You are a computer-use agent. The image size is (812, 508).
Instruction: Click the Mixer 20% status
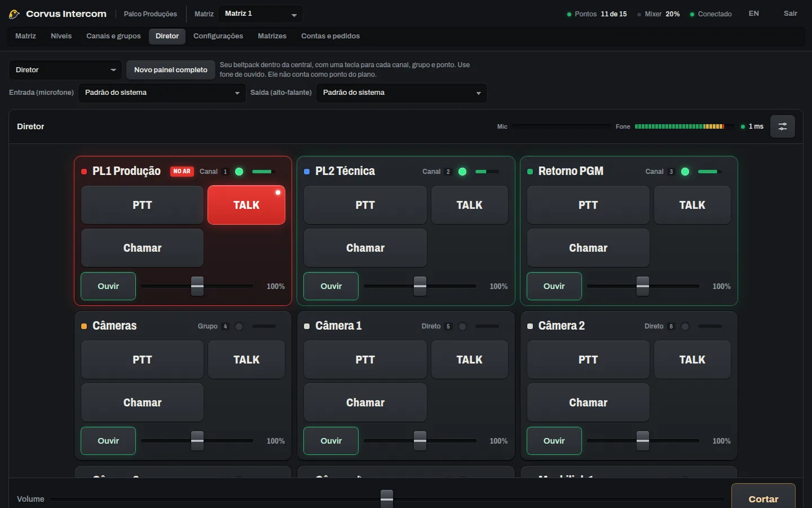click(x=659, y=14)
